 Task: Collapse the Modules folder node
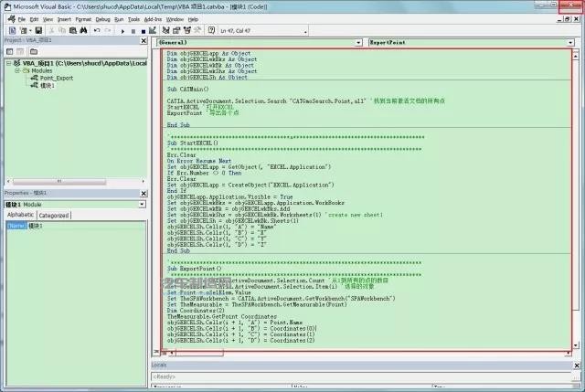(x=16, y=70)
